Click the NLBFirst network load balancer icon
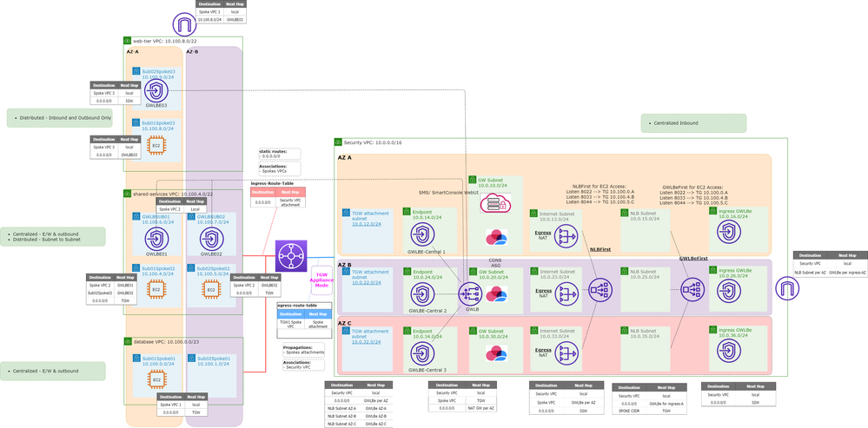 click(600, 290)
